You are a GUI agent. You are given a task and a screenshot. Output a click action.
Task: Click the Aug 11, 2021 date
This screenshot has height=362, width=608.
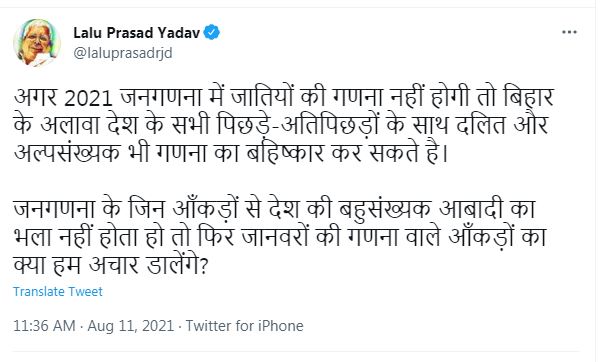point(131,326)
